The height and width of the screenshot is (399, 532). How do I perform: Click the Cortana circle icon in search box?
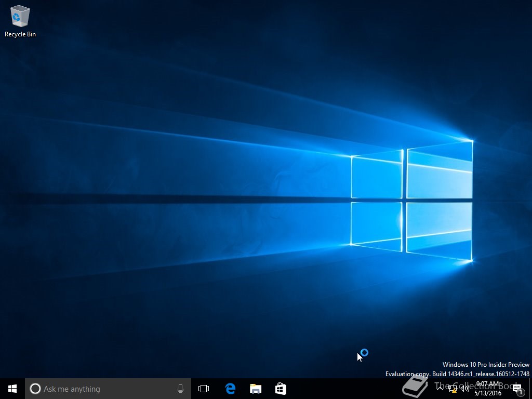click(35, 389)
